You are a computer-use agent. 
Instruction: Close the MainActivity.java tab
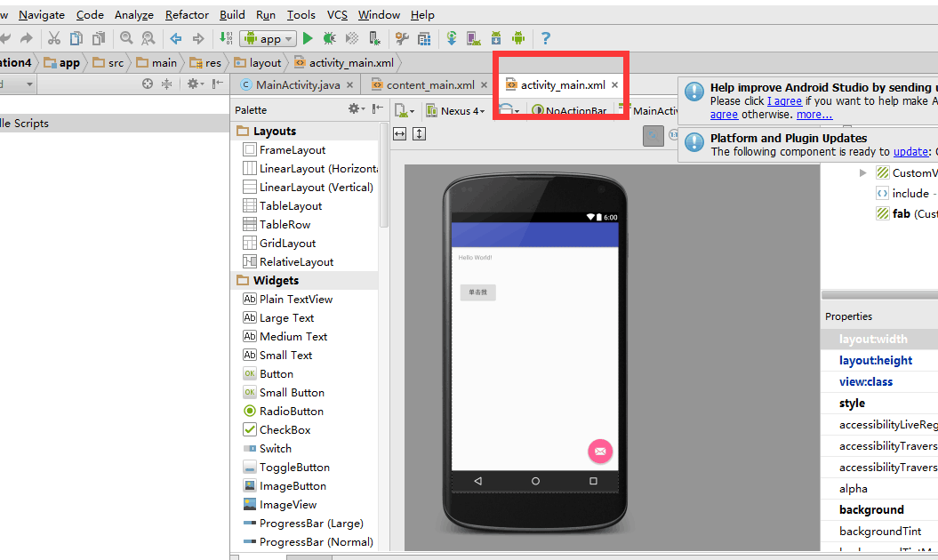[x=350, y=85]
